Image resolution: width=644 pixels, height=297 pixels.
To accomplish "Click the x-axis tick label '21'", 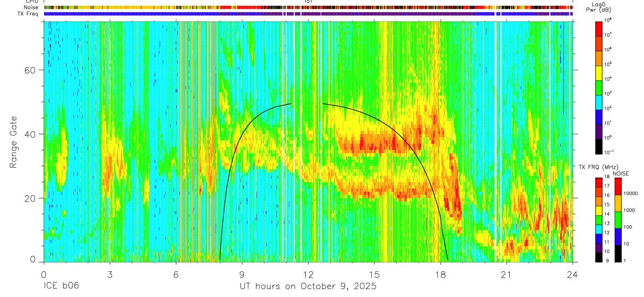I will click(x=507, y=274).
